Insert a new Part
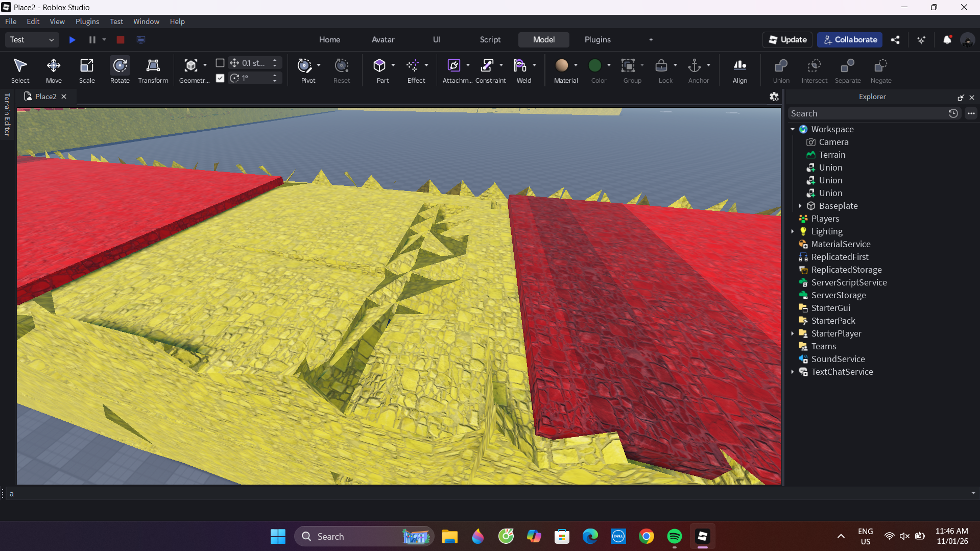The width and height of the screenshot is (980, 551). pyautogui.click(x=379, y=70)
